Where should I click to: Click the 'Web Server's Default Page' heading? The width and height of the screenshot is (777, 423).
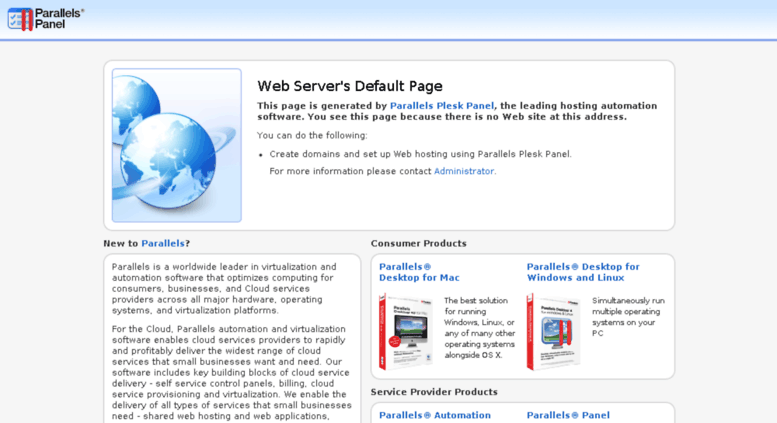click(350, 86)
